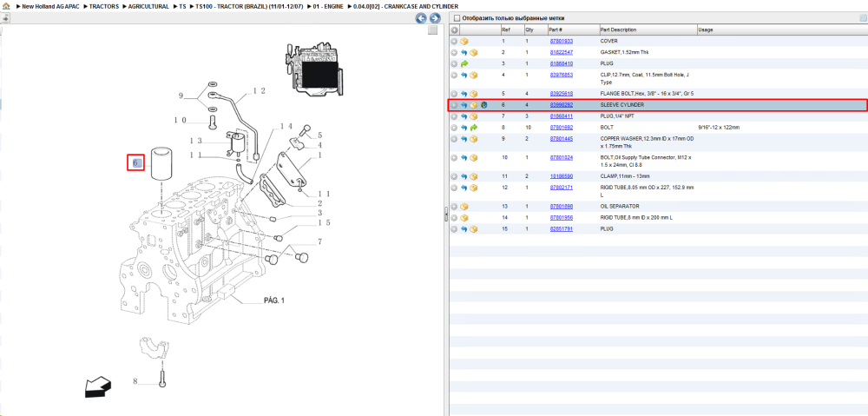Open part number link 81822547
This screenshot has width=868, height=416.
click(561, 52)
